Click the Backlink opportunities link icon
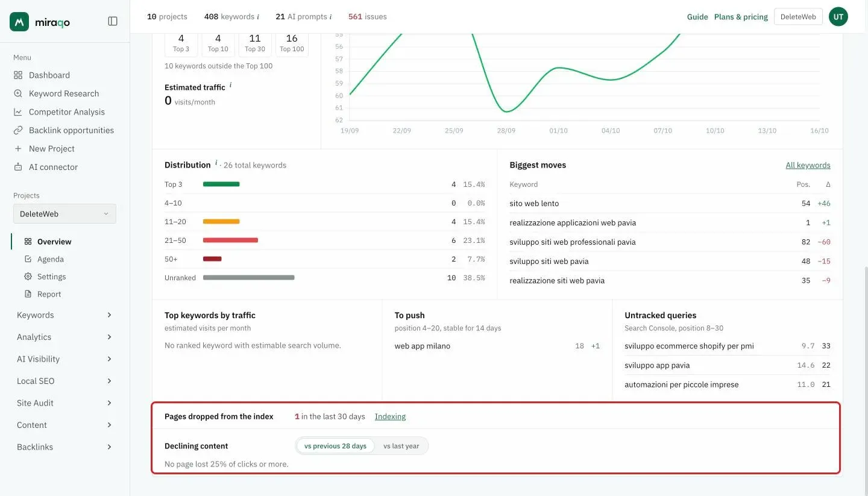Screen dimensions: 868x496 [18, 130]
